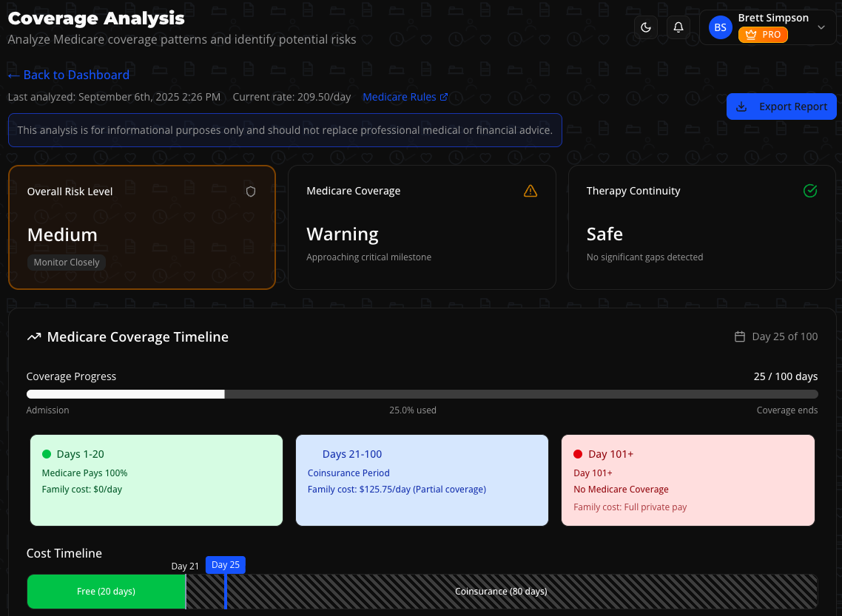Go back to Dashboard link
Screen dimensions: 842x616
point(68,75)
